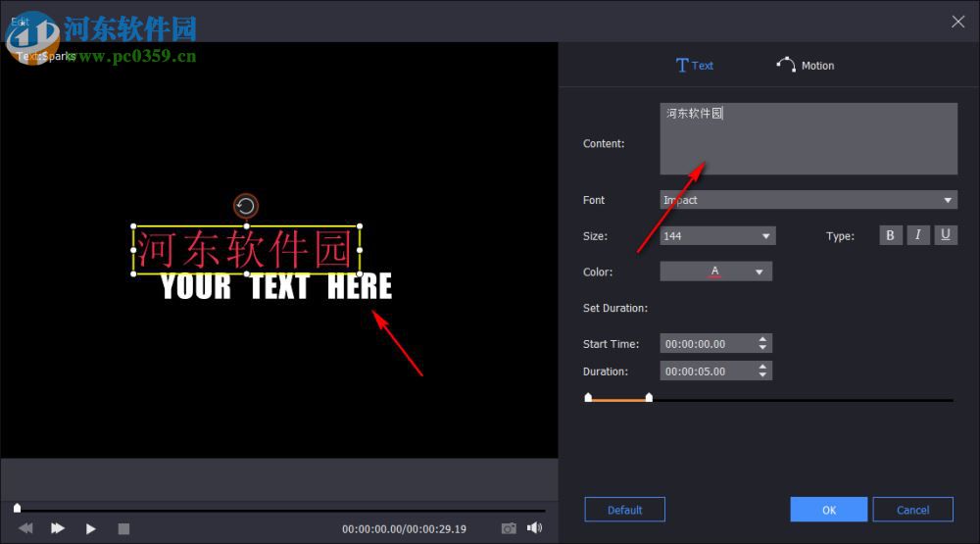
Task: Click the fast forward playback button
Action: 58,528
